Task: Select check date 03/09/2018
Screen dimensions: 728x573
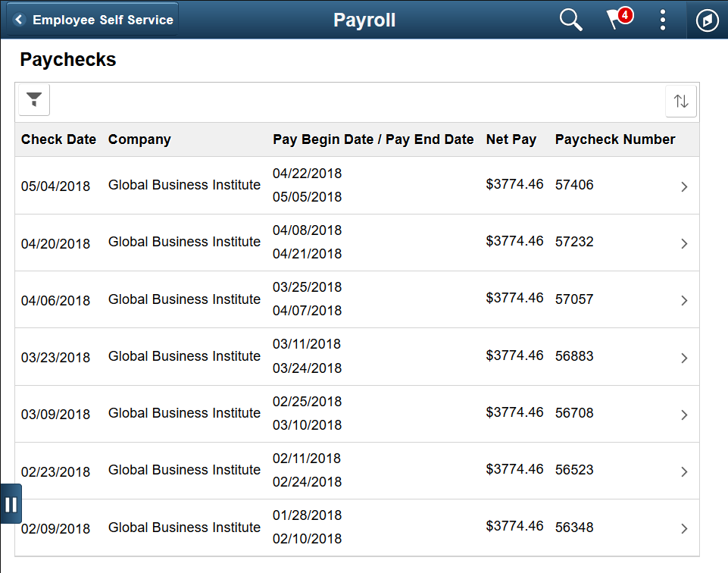Action: pyautogui.click(x=56, y=414)
